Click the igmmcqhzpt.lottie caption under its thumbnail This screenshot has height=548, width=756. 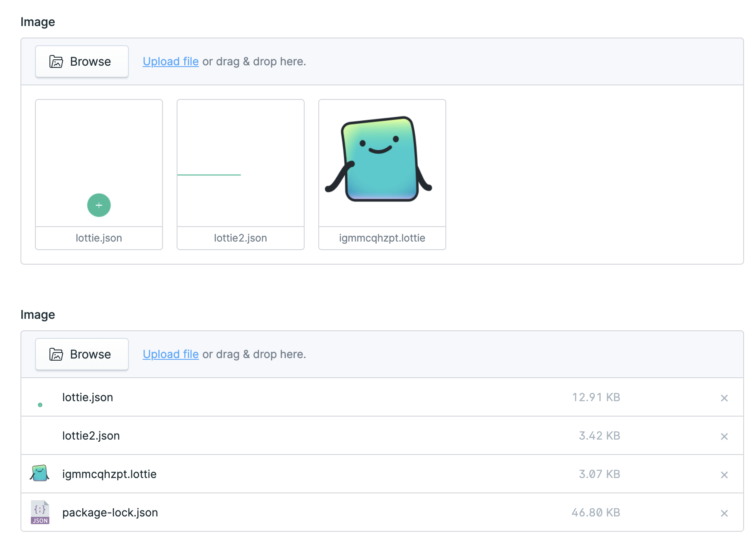pos(382,238)
